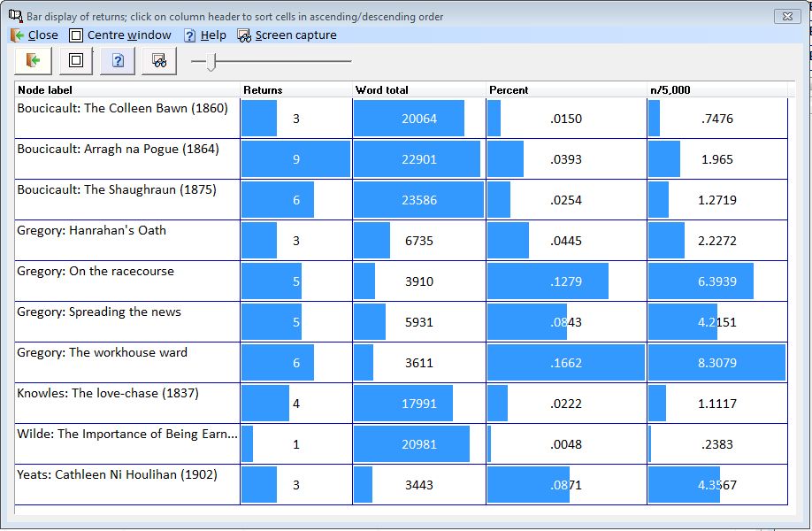Viewport: 812px width, 531px height.
Task: Click returns cell 4 for Knowles row
Action: pos(296,403)
